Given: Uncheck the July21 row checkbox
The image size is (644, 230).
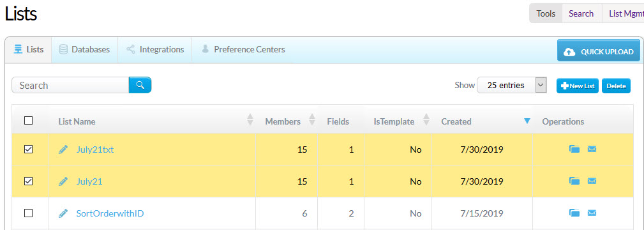Looking at the screenshot, I should (x=28, y=181).
